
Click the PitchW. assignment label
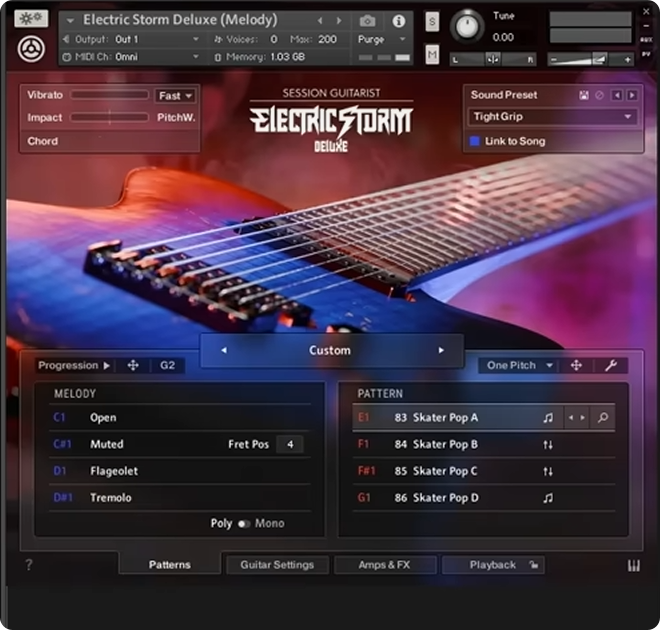176,117
